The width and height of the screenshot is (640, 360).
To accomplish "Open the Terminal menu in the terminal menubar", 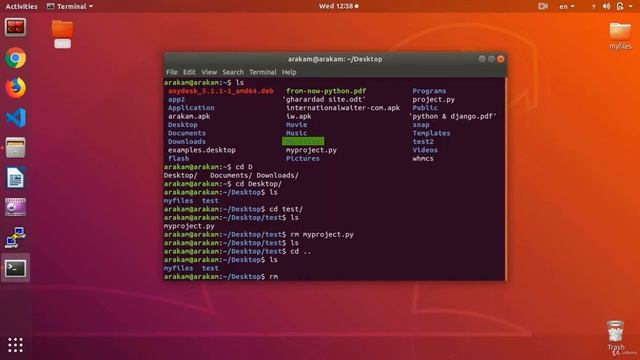I will click(262, 72).
